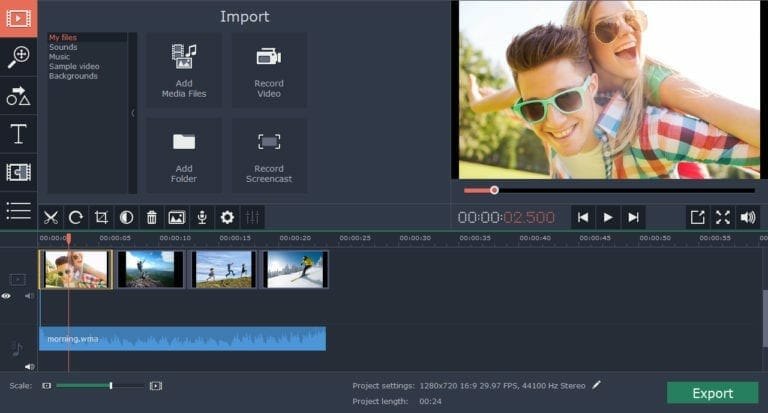768x413 pixels.
Task: Toggle video track visibility eye
Action: pos(7,296)
